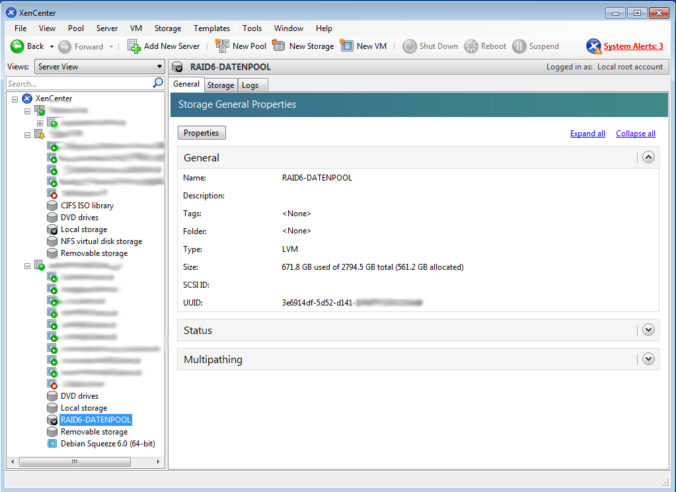Click the Expand all link
This screenshot has width=676, height=492.
588,134
